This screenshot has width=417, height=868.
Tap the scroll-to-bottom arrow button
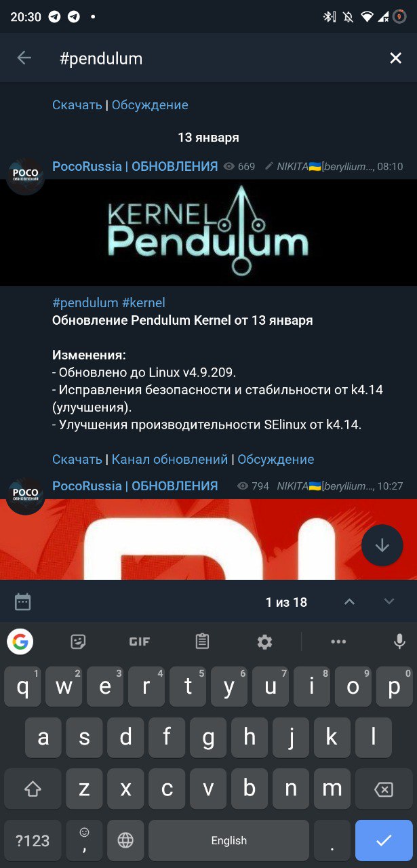point(382,545)
